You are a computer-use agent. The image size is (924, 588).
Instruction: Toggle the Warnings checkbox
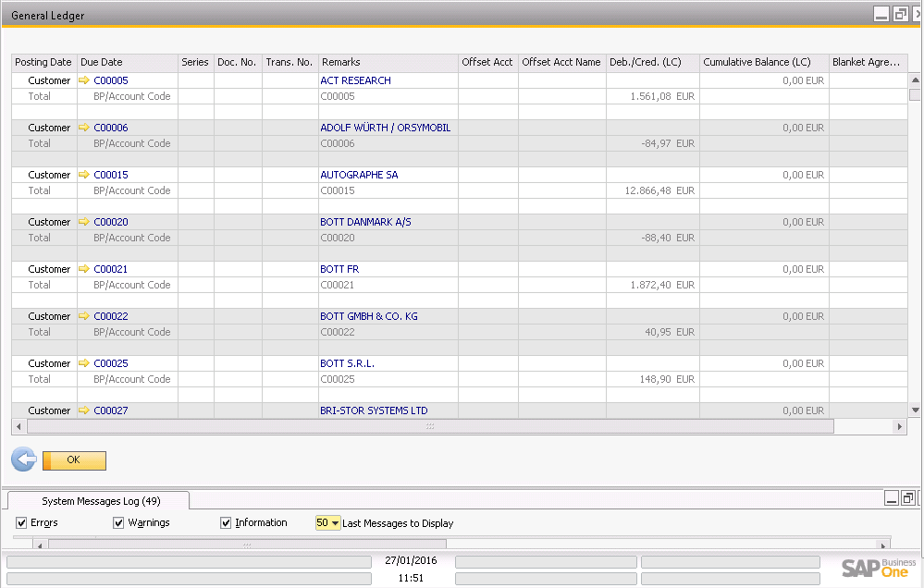click(x=118, y=523)
